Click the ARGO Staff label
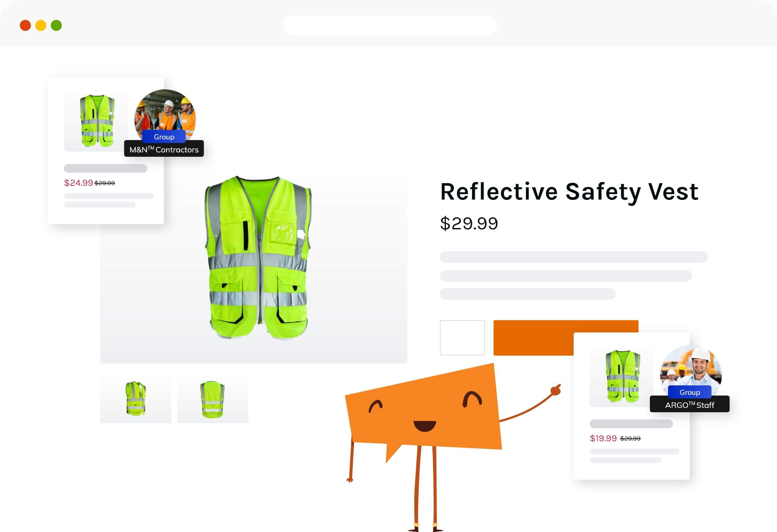This screenshot has width=777, height=532. [x=689, y=404]
